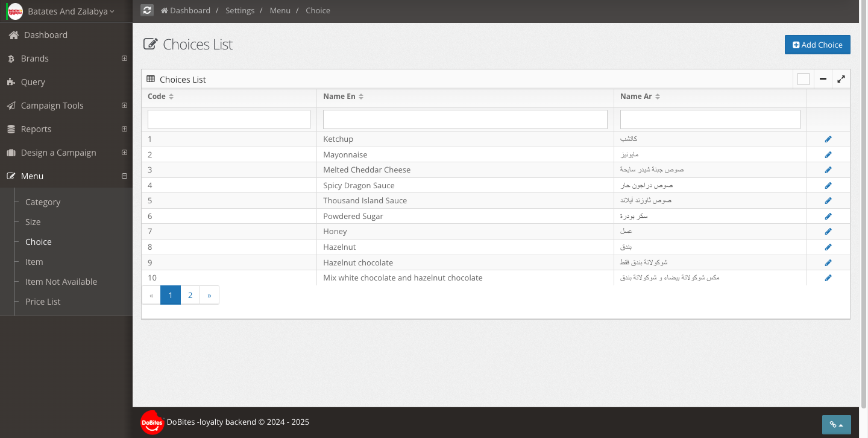Click the DoBites footer logo
The image size is (868, 438).
tap(153, 422)
